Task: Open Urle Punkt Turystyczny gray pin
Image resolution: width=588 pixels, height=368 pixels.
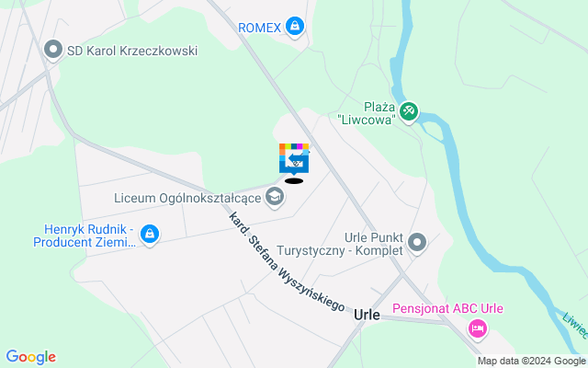Action: tap(417, 243)
